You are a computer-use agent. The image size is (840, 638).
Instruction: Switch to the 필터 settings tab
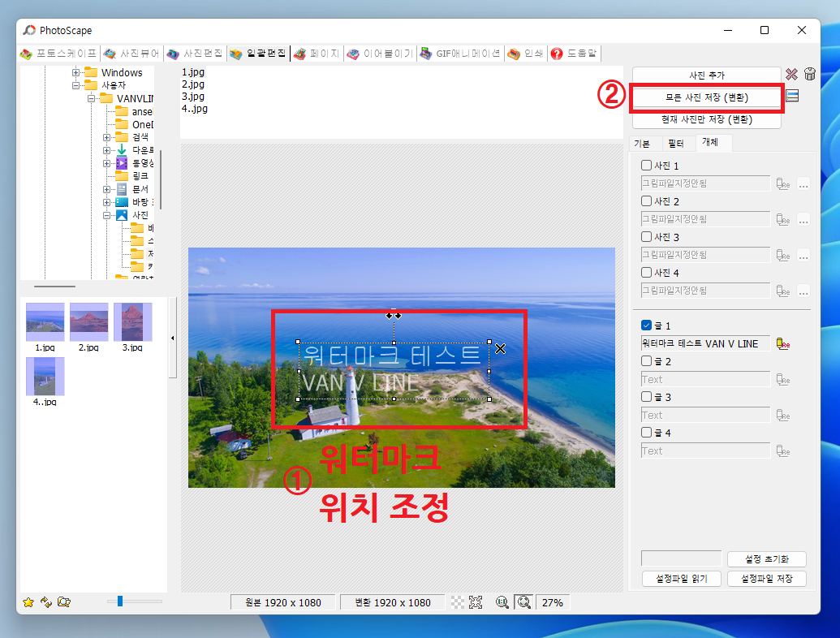tap(676, 144)
